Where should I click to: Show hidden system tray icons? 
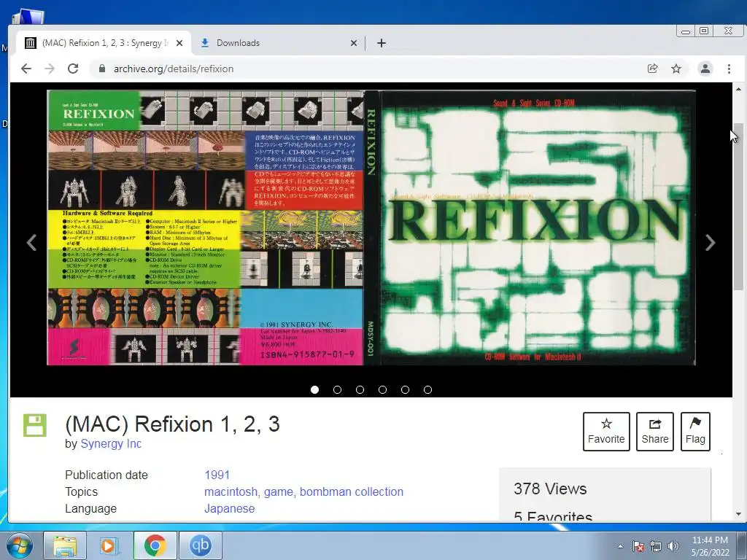tap(620, 546)
